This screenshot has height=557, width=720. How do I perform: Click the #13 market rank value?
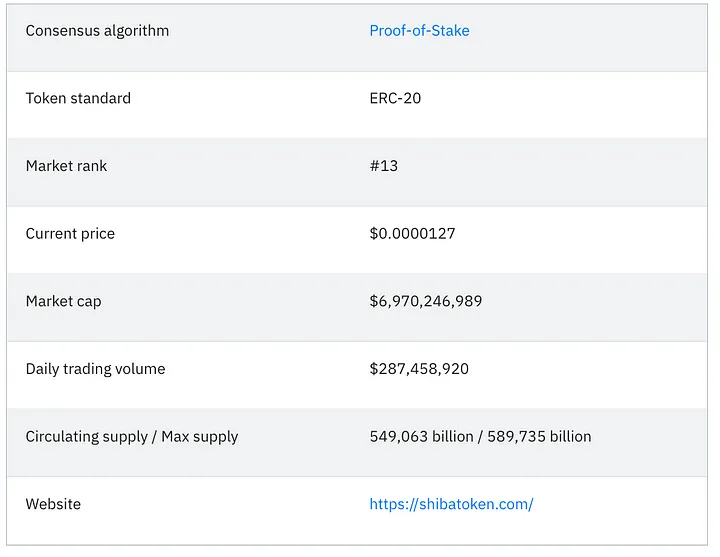pos(384,166)
